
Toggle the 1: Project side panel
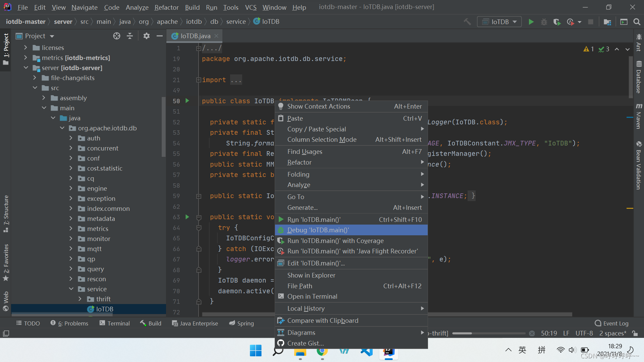[6, 49]
